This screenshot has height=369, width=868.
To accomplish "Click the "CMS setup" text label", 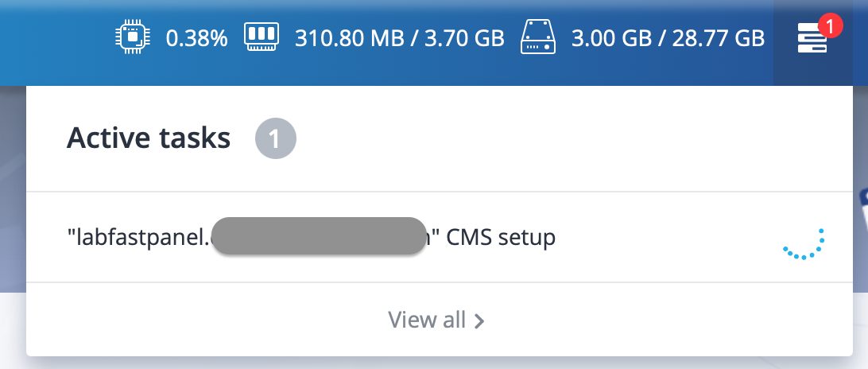I will [x=501, y=237].
